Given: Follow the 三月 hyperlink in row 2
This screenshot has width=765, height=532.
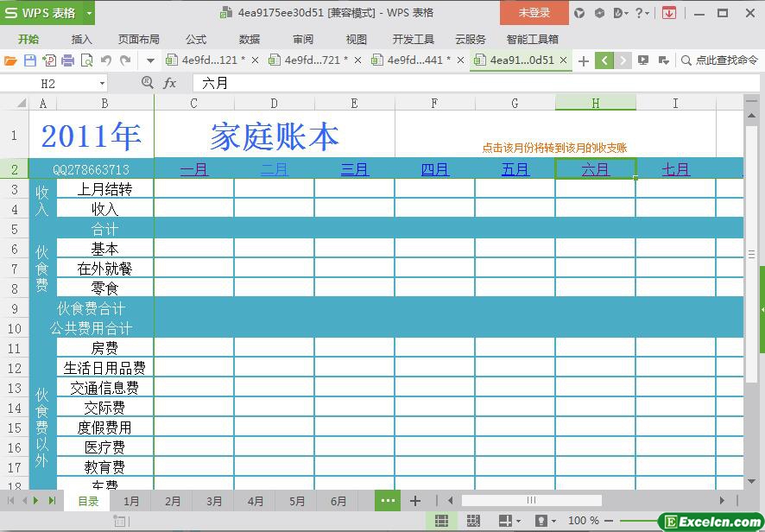Looking at the screenshot, I should coord(354,169).
